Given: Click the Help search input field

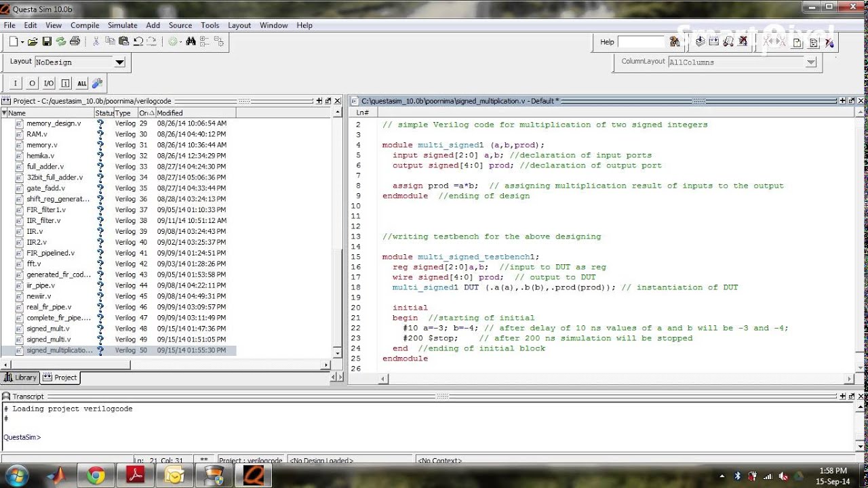Looking at the screenshot, I should pos(642,42).
